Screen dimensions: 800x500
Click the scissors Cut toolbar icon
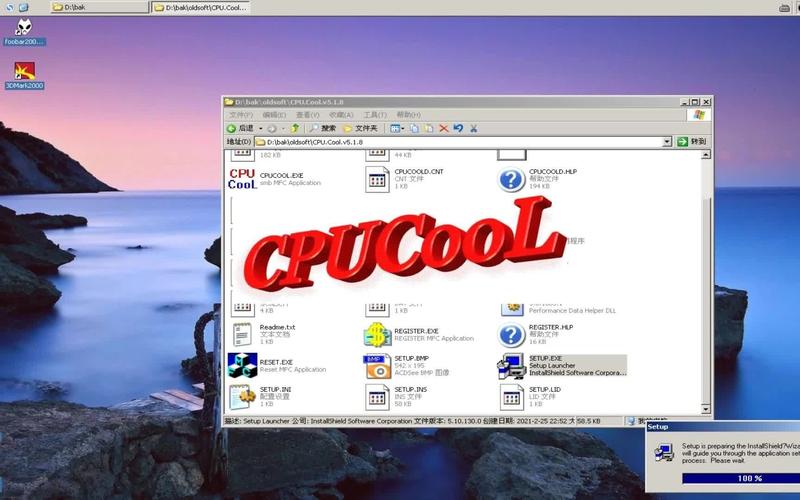click(x=473, y=129)
